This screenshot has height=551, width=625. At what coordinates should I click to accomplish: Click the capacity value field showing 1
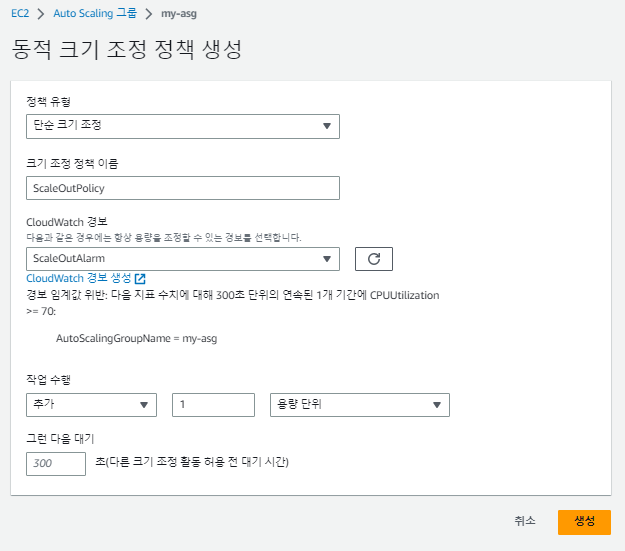pyautogui.click(x=213, y=405)
